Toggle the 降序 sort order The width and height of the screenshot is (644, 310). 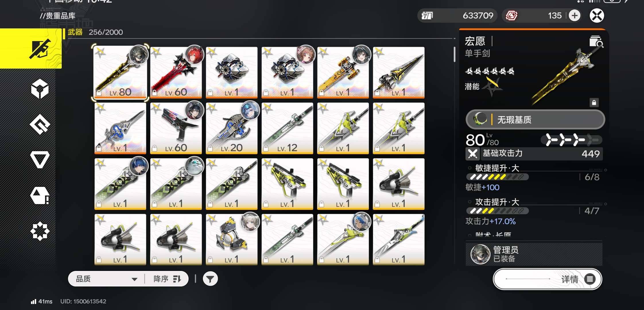click(x=167, y=279)
